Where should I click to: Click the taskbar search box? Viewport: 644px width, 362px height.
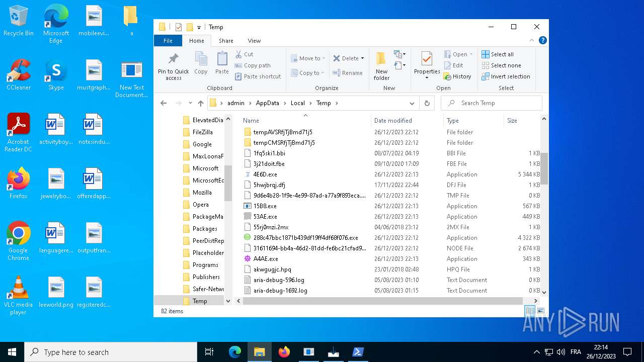click(x=111, y=352)
